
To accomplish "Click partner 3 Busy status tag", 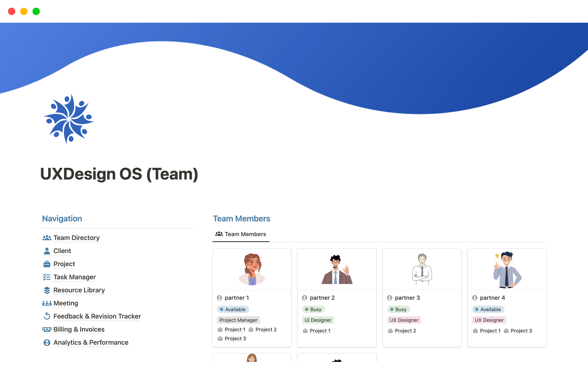I will coord(398,309).
